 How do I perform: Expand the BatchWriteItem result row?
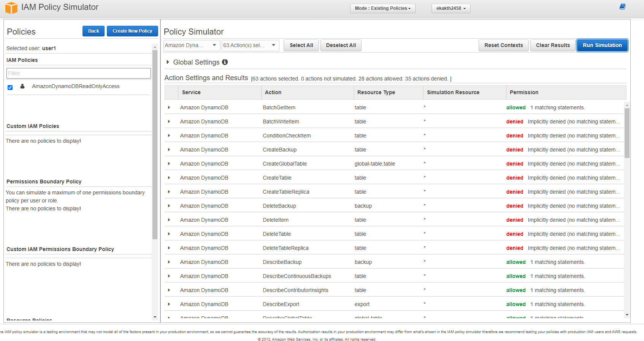(x=169, y=122)
